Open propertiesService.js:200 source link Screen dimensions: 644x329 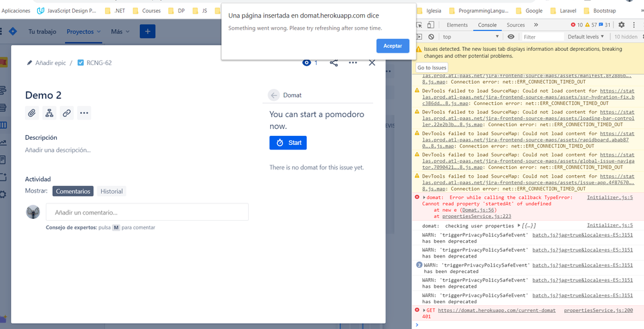[x=598, y=310]
